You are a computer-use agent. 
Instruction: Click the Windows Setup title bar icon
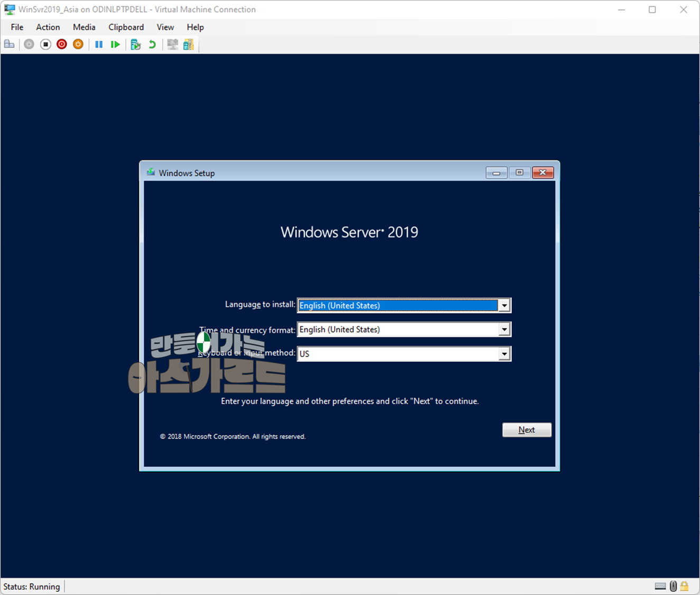(151, 172)
